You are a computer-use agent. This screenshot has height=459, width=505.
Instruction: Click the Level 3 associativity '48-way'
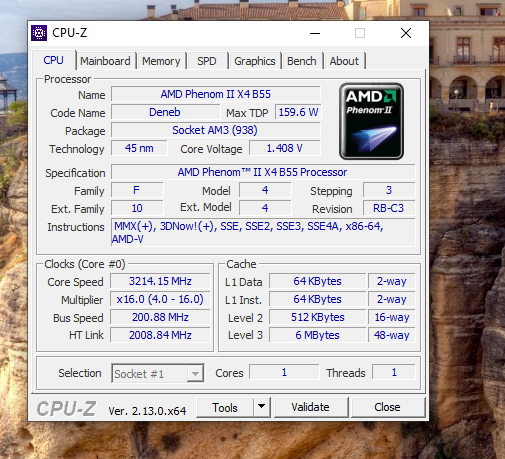pos(392,335)
